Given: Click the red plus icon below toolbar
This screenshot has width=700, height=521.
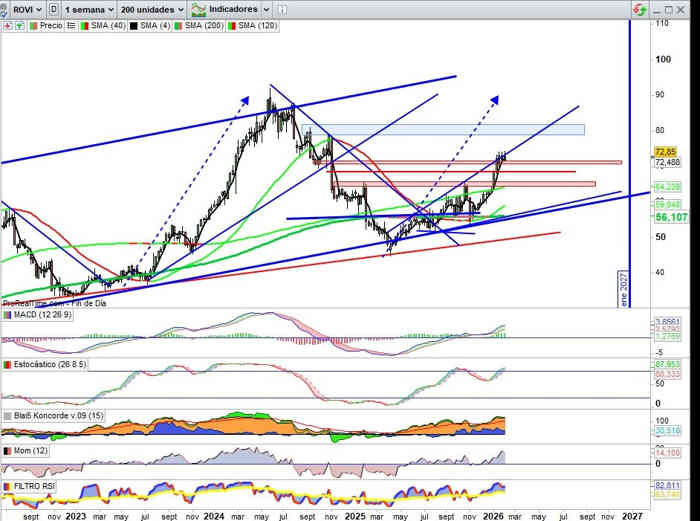Looking at the screenshot, I should [6, 25].
